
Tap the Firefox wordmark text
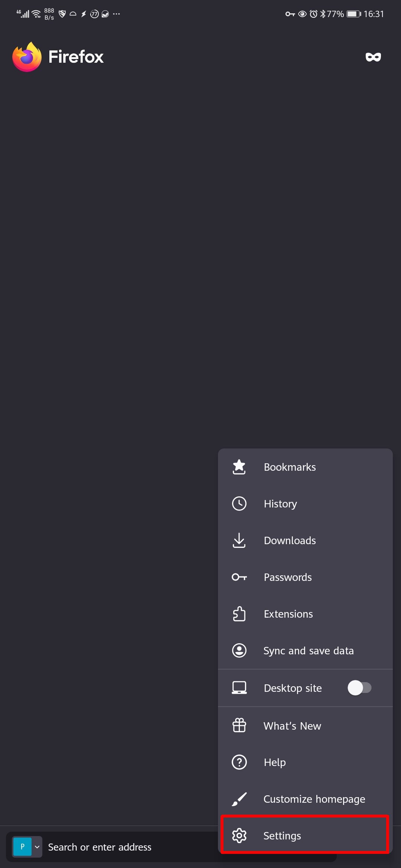pyautogui.click(x=76, y=57)
